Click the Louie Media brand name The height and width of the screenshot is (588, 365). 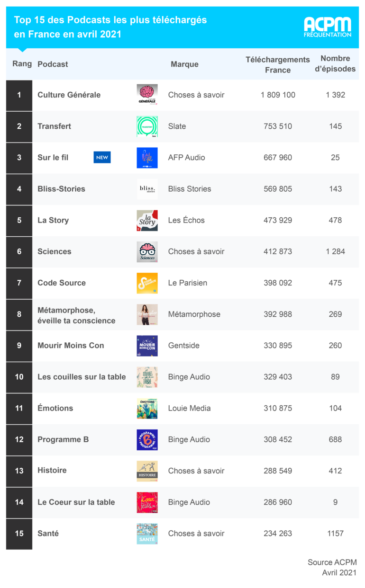coord(190,408)
